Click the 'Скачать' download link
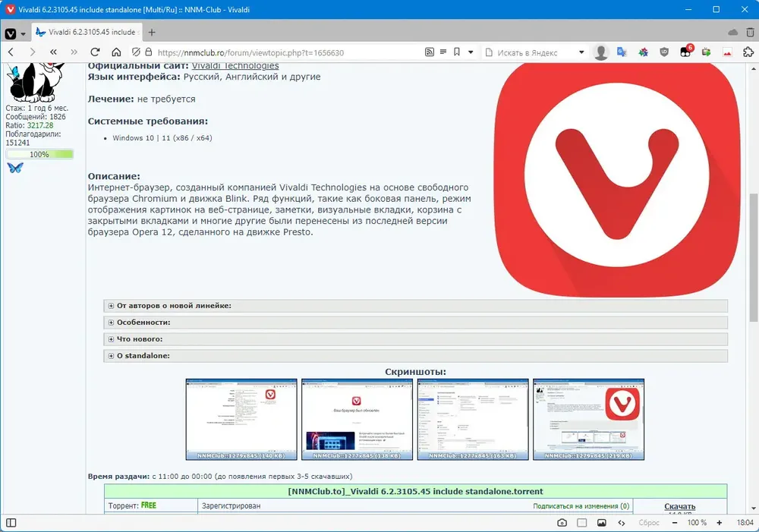Screen dimensions: 759x532 679,506
